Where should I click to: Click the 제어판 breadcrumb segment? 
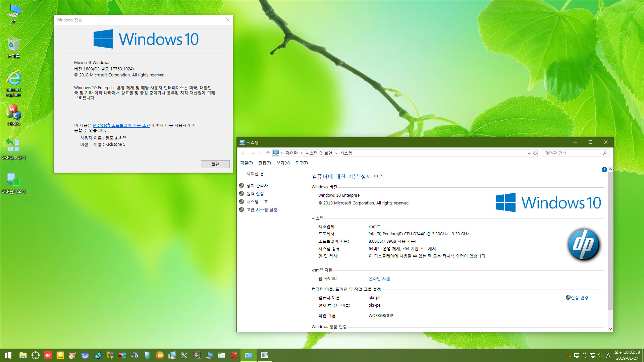point(291,153)
